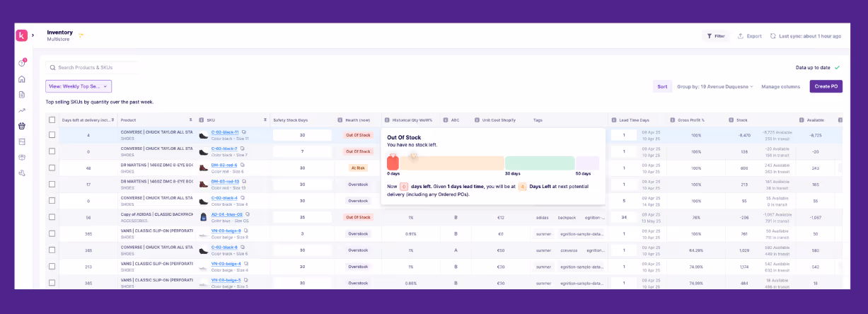Check the row for SKU C-02-black-11
868x314 pixels.
[52, 134]
